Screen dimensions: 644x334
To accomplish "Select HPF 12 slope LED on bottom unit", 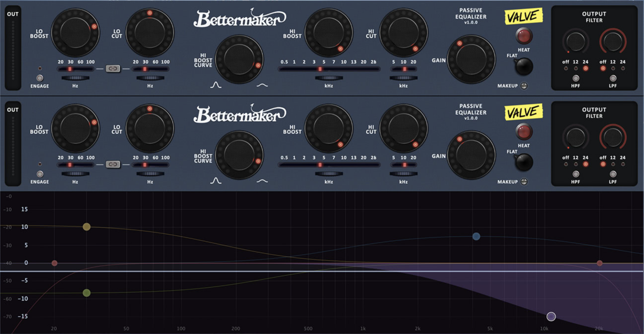I will point(576,164).
